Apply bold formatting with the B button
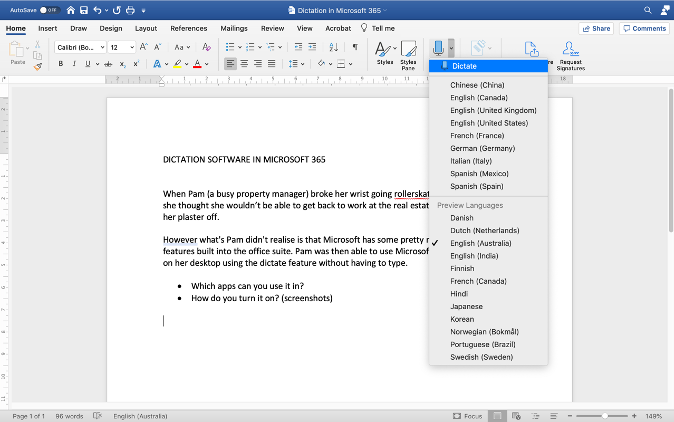The width and height of the screenshot is (674, 422). pos(61,64)
